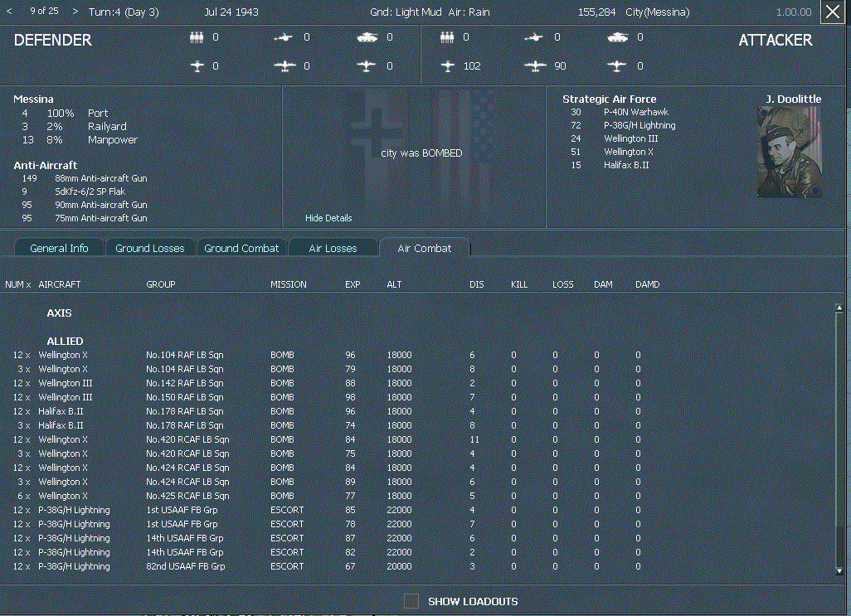Click Manpower 8% damage entry
This screenshot has height=616, width=851.
[112, 140]
